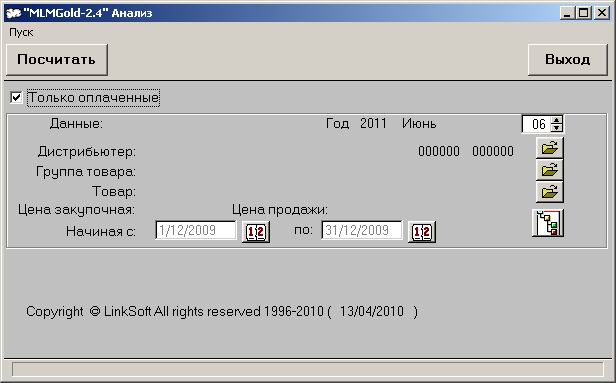616x383 pixels.
Task: Minimize the MLMGold Анализ window
Action: click(567, 13)
